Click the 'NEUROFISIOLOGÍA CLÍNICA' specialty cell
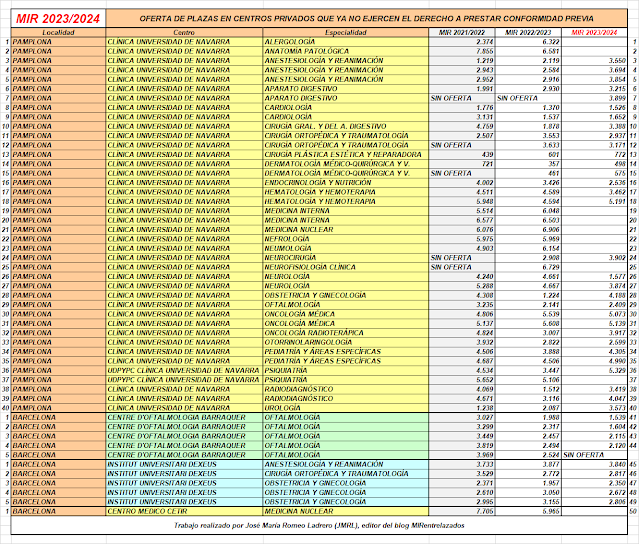 coord(346,267)
